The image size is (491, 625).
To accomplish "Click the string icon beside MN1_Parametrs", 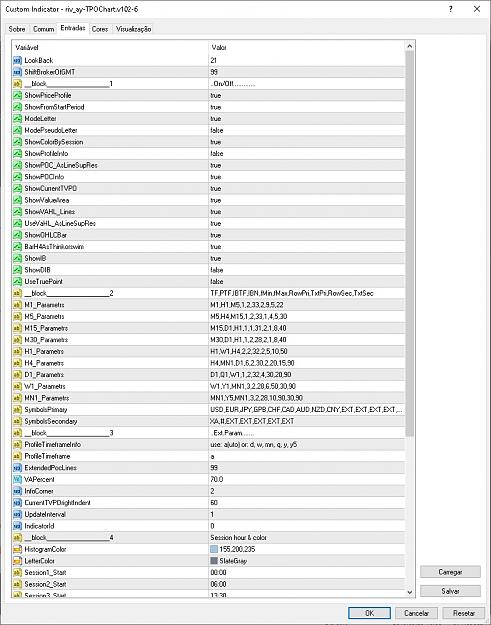I will [x=17, y=398].
